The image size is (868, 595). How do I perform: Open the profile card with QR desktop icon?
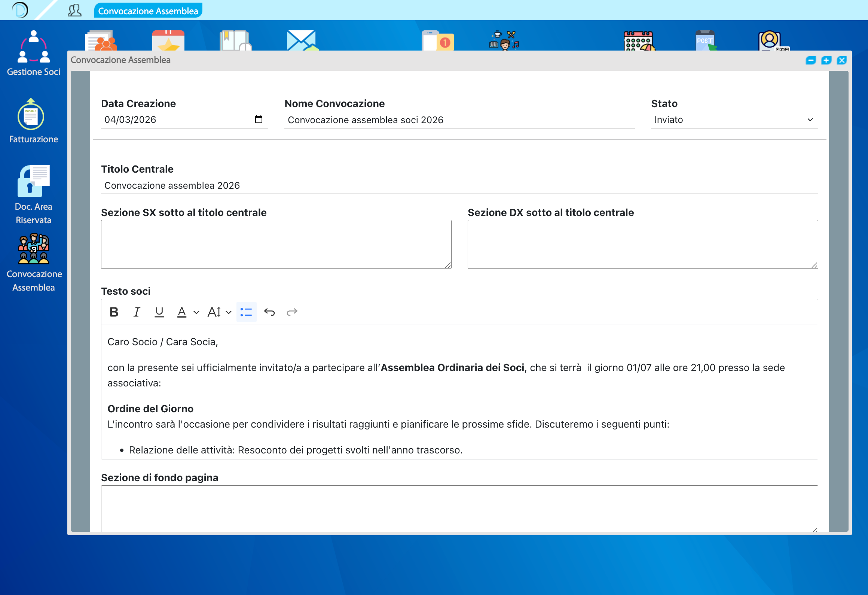click(x=774, y=40)
